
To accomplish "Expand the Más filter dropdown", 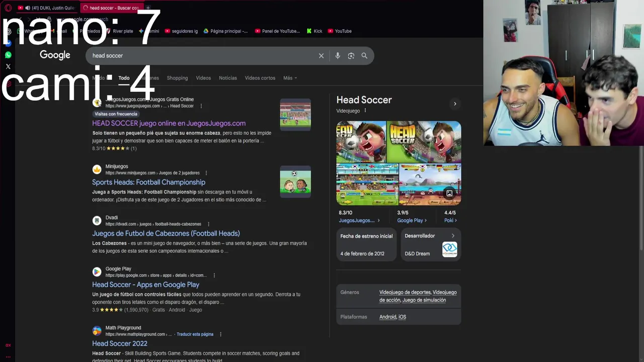I will point(290,78).
